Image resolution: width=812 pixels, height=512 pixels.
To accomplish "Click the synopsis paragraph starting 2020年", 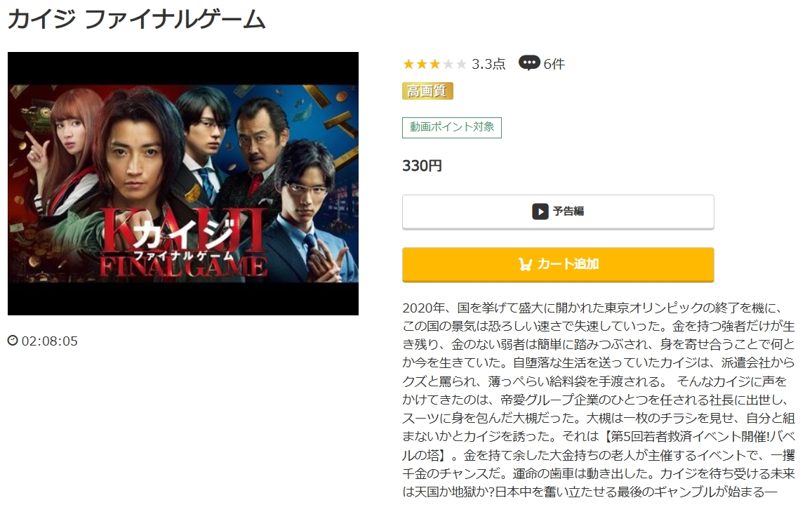I will click(599, 400).
